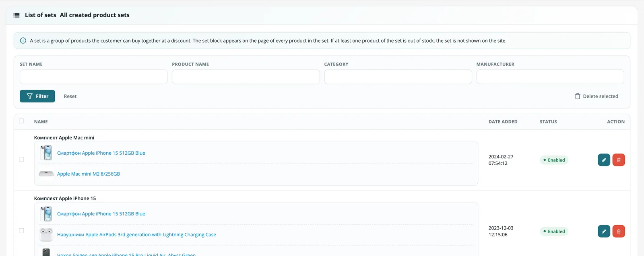This screenshot has width=644, height=256.
Task: Click the Date Added column header
Action: [x=503, y=122]
